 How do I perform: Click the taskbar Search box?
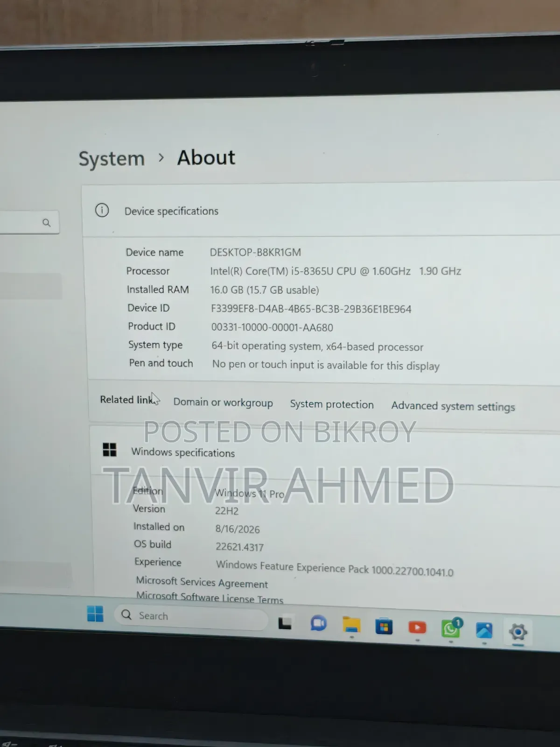[191, 617]
